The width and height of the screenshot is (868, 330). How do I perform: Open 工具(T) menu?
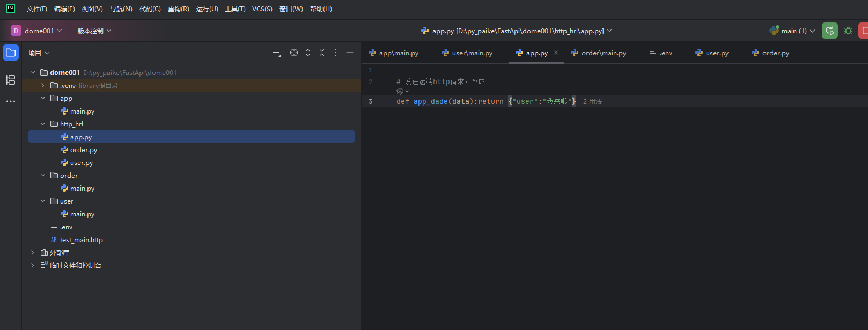coord(235,9)
